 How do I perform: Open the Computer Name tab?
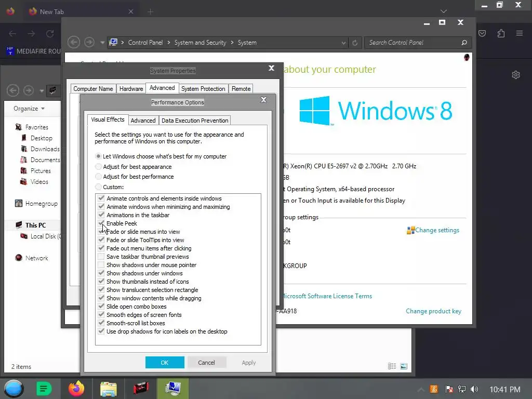coord(93,88)
